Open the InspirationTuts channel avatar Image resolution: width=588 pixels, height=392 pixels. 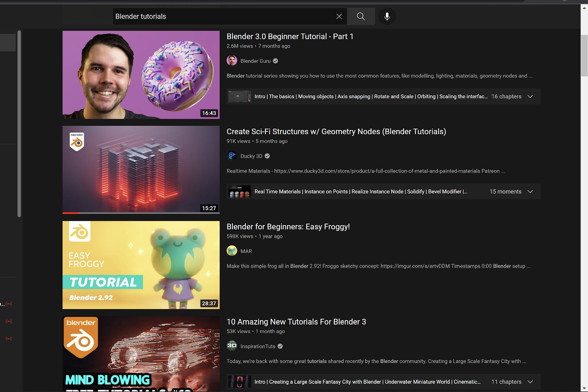pyautogui.click(x=232, y=346)
